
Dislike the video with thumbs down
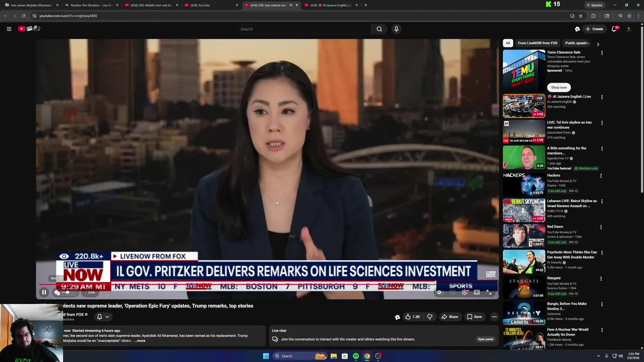[x=430, y=317]
